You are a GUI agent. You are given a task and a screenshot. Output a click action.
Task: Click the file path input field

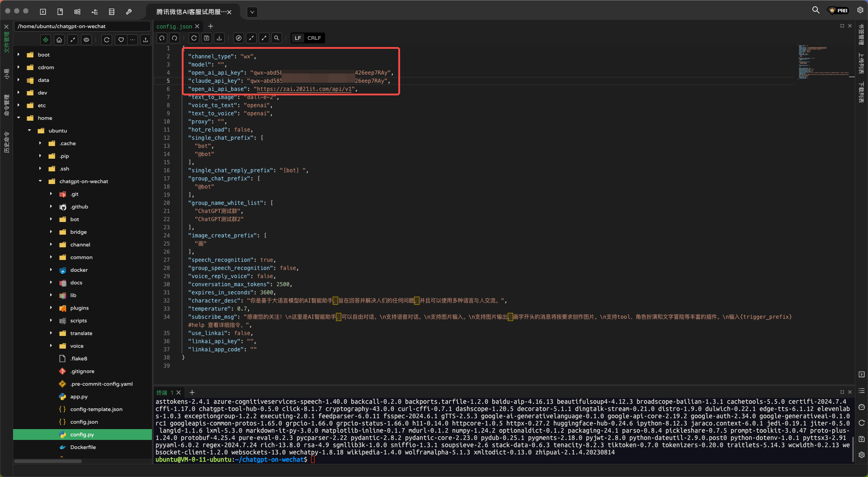coord(82,26)
